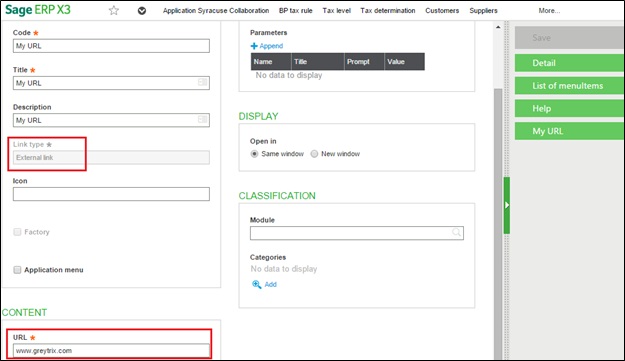Click the Sage ERP X3 logo
The height and width of the screenshot is (361, 625).
[x=38, y=10]
